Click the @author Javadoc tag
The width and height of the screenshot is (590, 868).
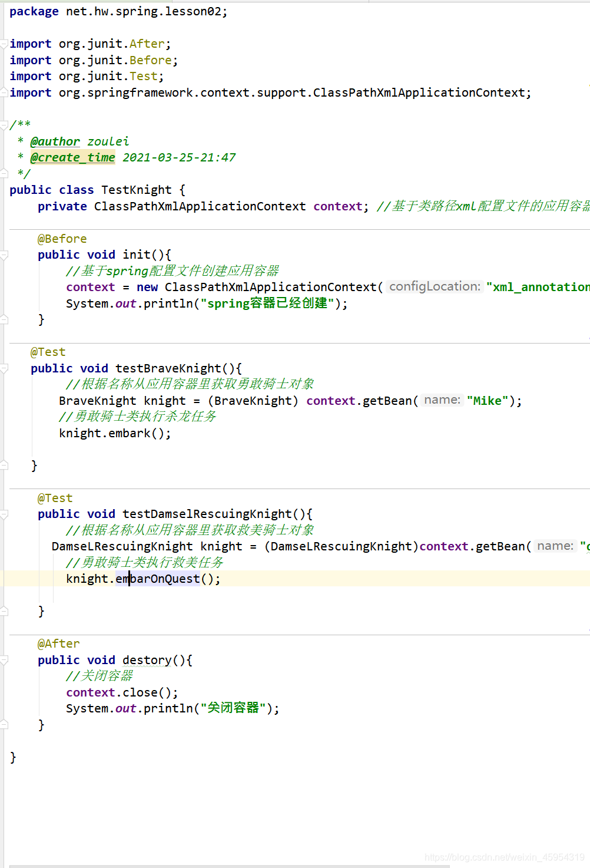click(55, 141)
